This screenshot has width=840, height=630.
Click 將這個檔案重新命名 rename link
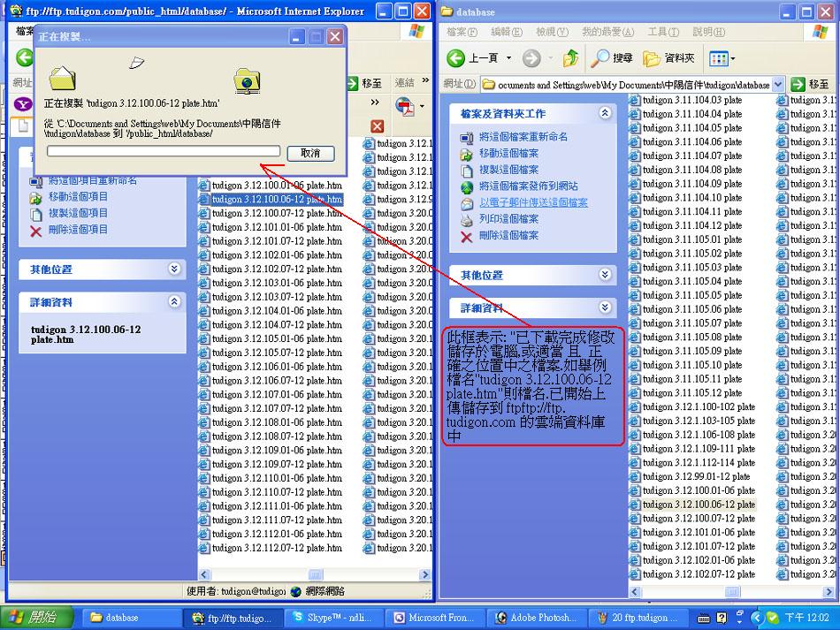[x=523, y=136]
